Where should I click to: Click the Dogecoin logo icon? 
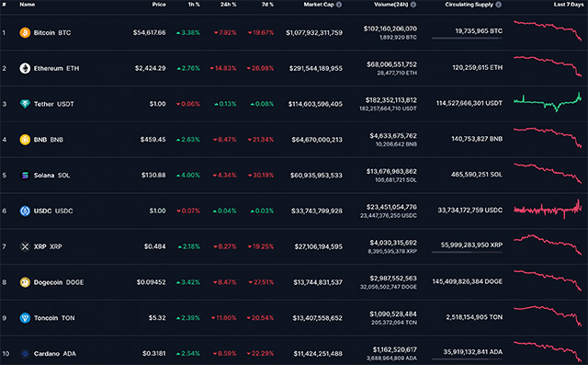click(x=25, y=282)
